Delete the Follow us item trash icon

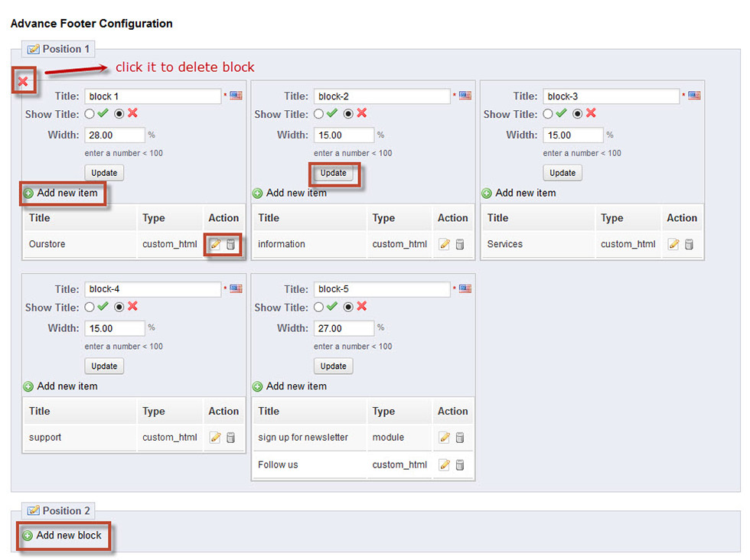point(460,465)
